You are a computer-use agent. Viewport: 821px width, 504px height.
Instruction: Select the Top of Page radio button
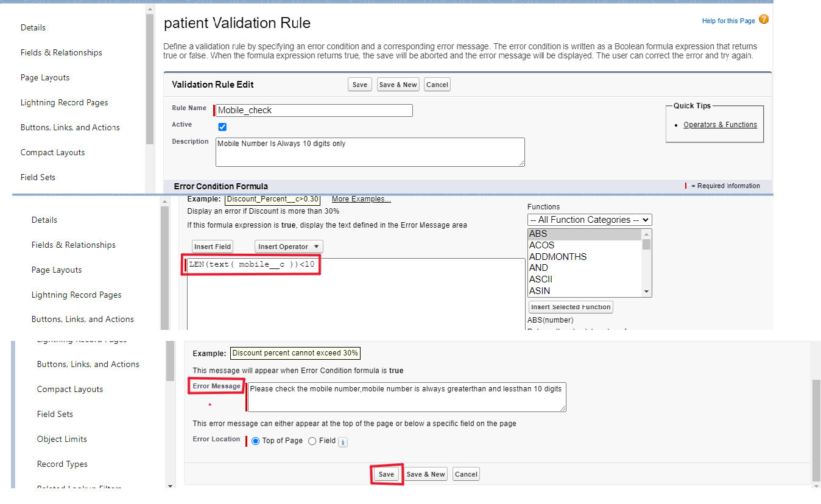click(x=254, y=441)
